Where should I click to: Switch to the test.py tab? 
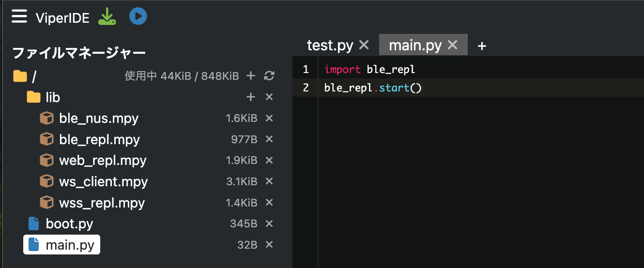[x=330, y=45]
